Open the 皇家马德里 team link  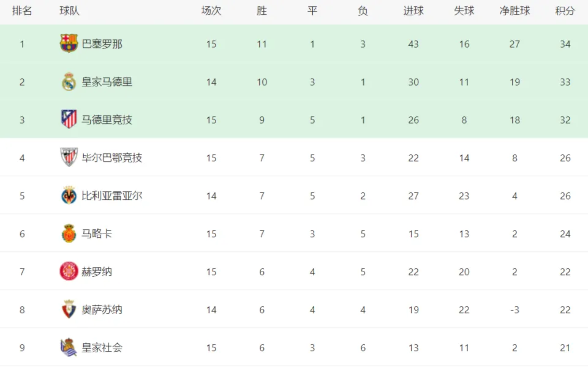coord(107,82)
